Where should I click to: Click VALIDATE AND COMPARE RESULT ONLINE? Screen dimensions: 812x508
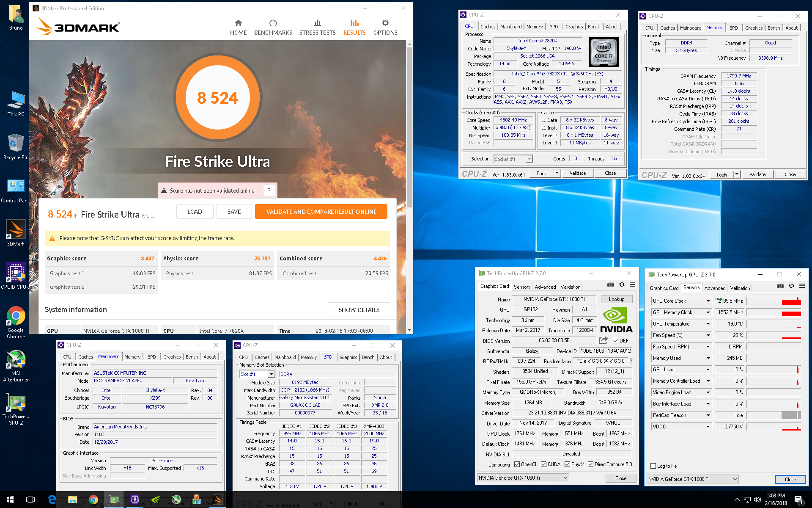coord(321,212)
